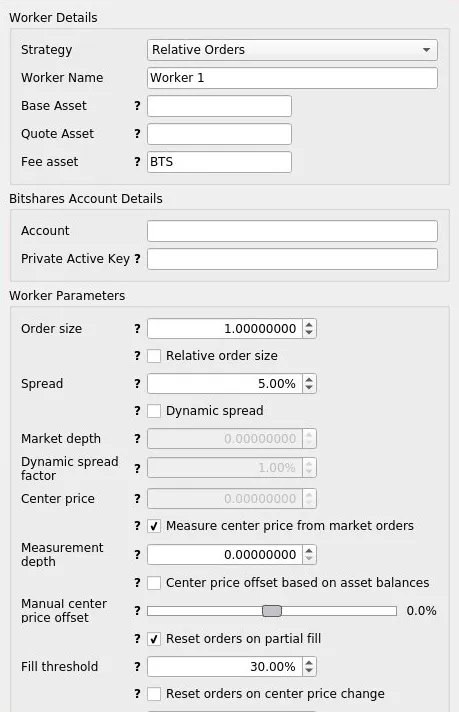Click the Order size value field

pos(224,329)
